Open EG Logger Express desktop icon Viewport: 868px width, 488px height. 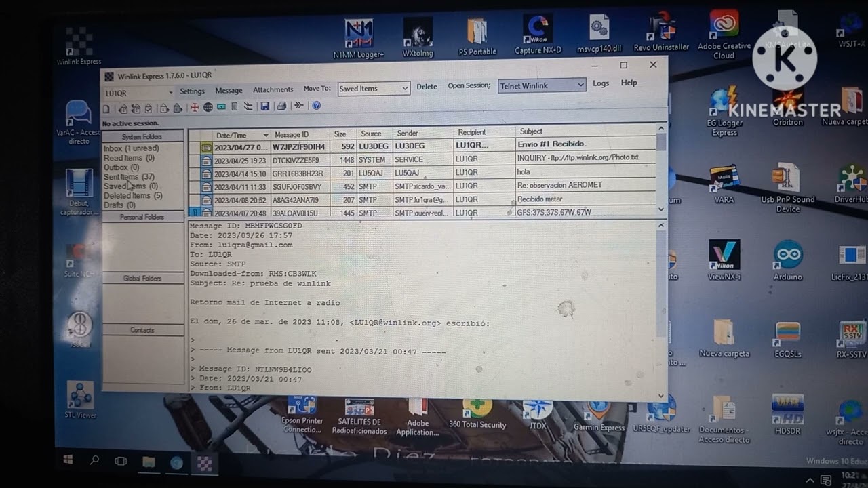tap(724, 112)
